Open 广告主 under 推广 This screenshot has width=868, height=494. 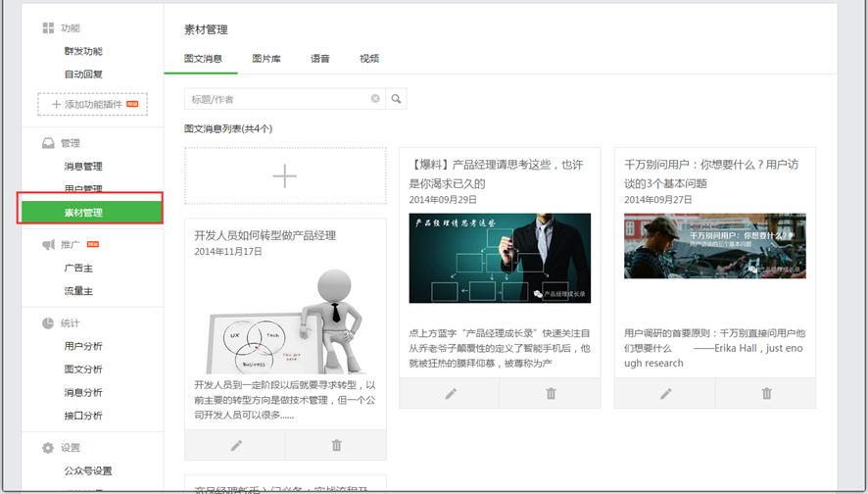tap(78, 268)
